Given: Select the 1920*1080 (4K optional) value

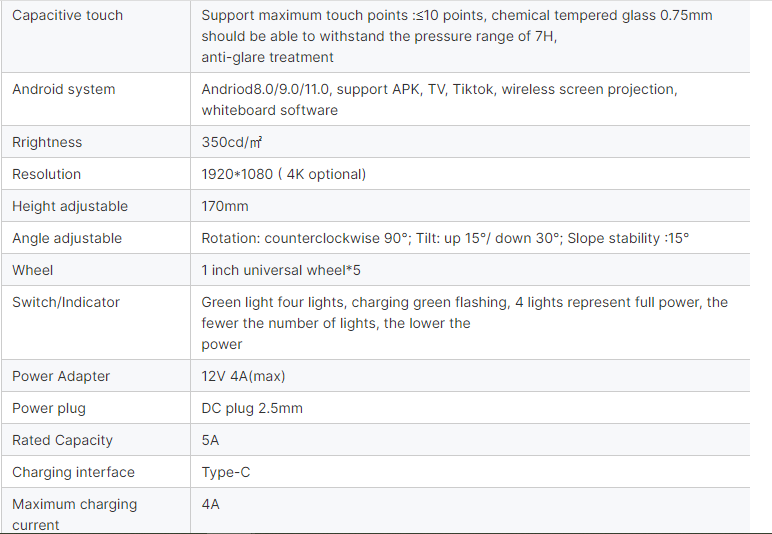Looking at the screenshot, I should pos(284,175).
